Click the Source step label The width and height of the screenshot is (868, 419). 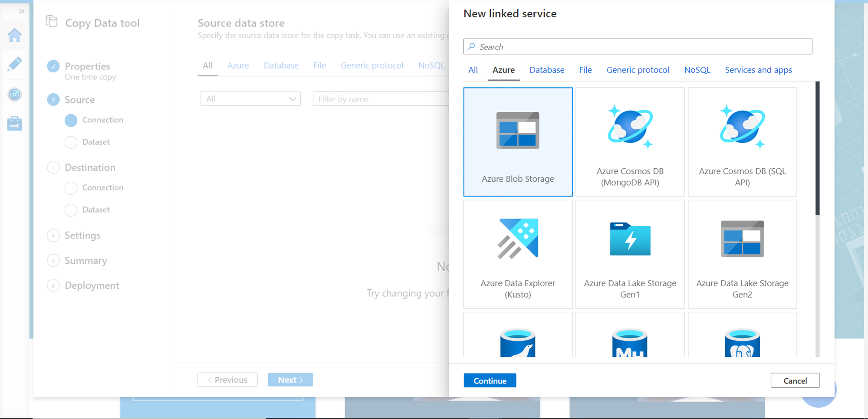79,100
